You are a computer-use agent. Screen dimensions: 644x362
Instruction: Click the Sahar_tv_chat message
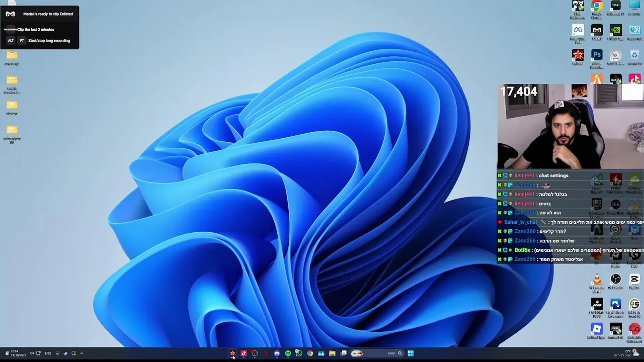point(571,222)
